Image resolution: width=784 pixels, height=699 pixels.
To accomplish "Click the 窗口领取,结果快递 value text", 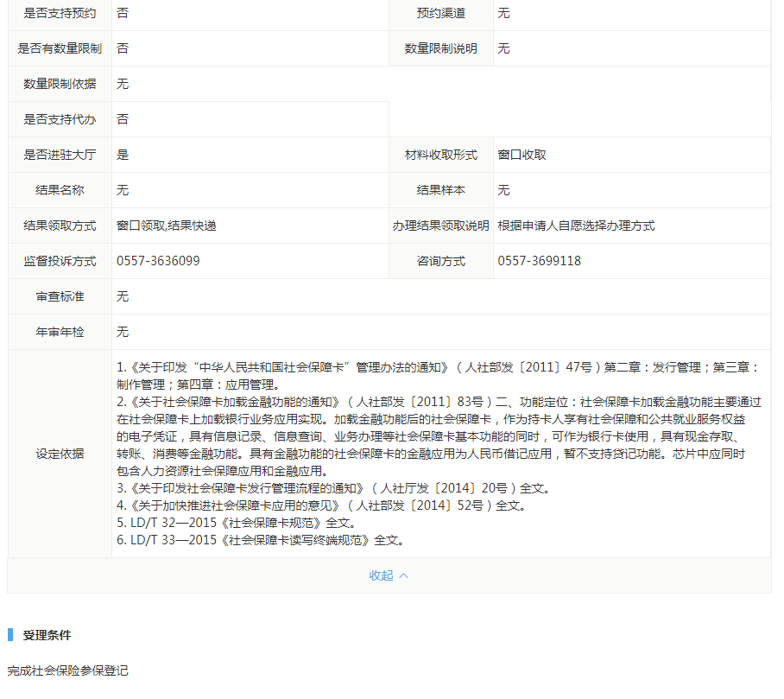I will click(166, 226).
